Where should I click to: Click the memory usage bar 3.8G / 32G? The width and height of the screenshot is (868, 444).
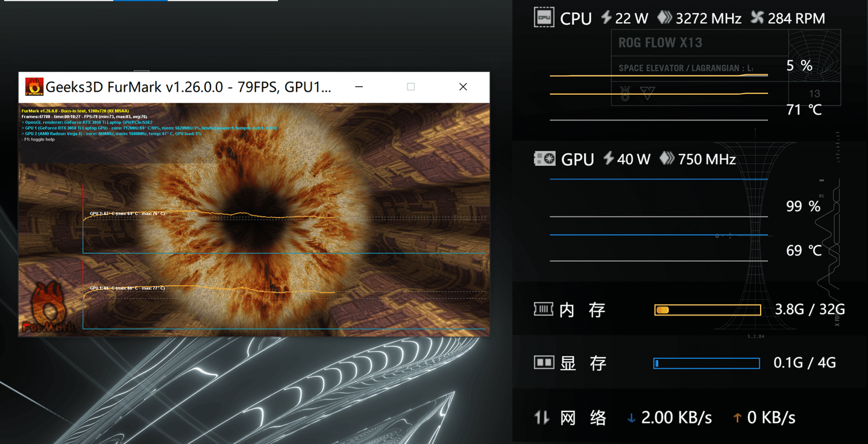[708, 310]
